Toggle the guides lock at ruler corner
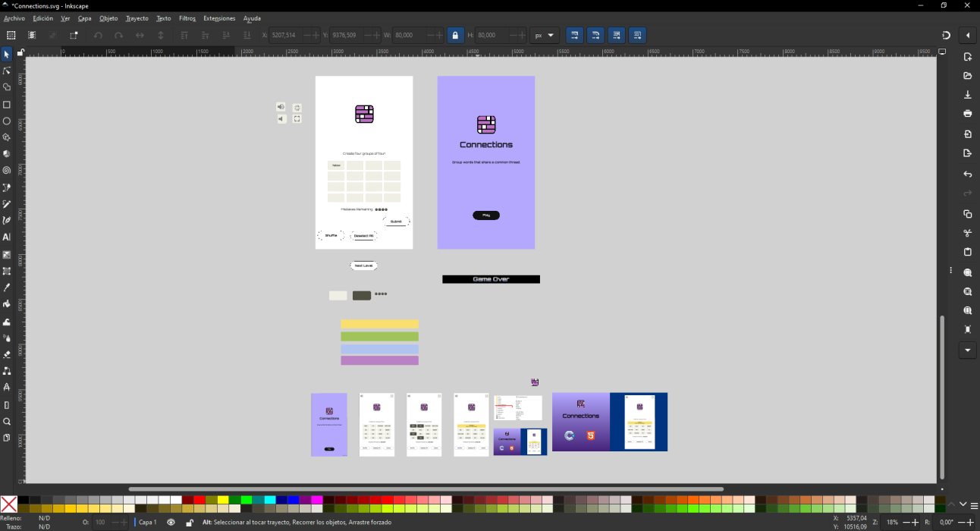Viewport: 980px width, 531px height. tap(20, 52)
